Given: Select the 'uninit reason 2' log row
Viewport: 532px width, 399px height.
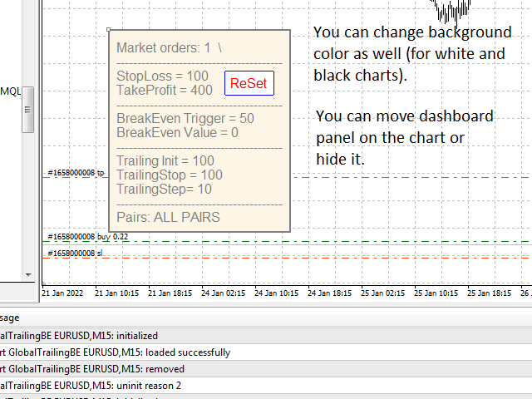Looking at the screenshot, I should [266, 386].
